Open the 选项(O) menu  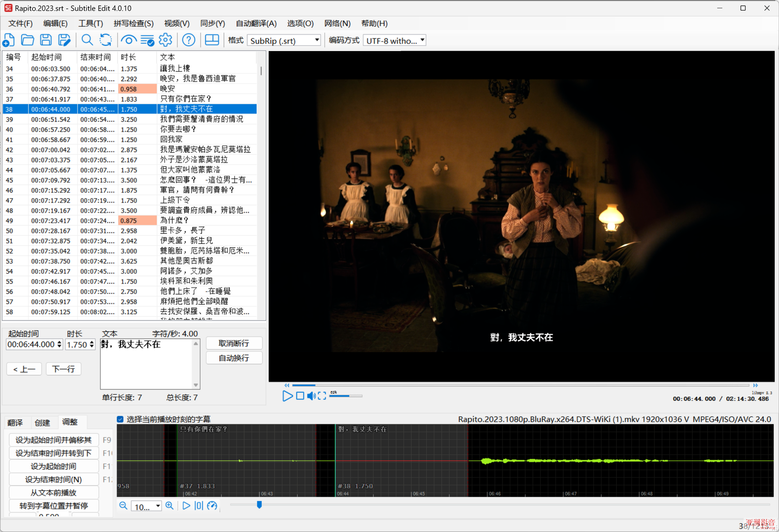pos(300,23)
